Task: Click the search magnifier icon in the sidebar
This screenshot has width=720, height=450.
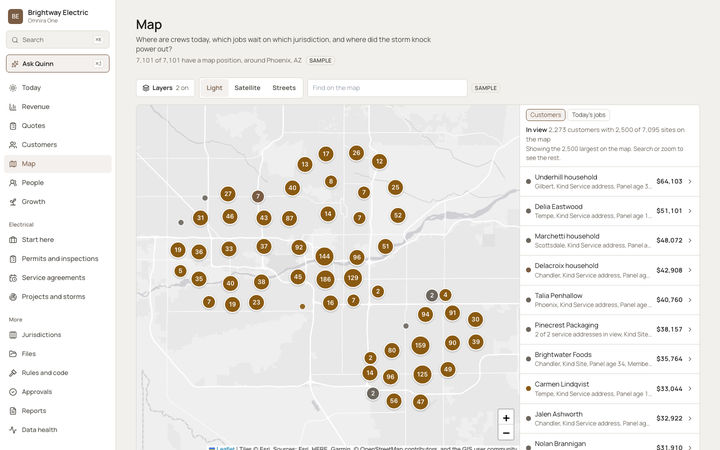Action: 15,40
